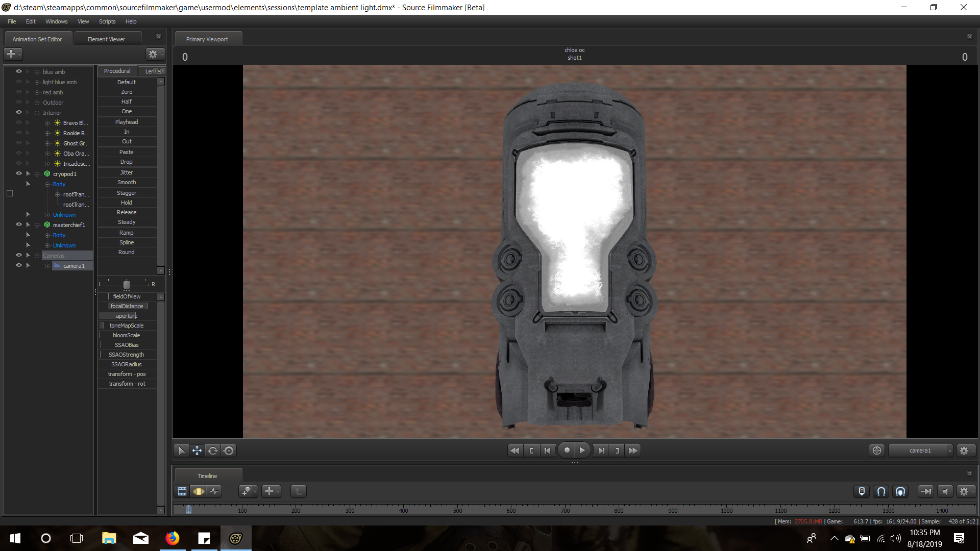
Task: Open the Animation Set Editor gear settings
Action: tap(155, 54)
